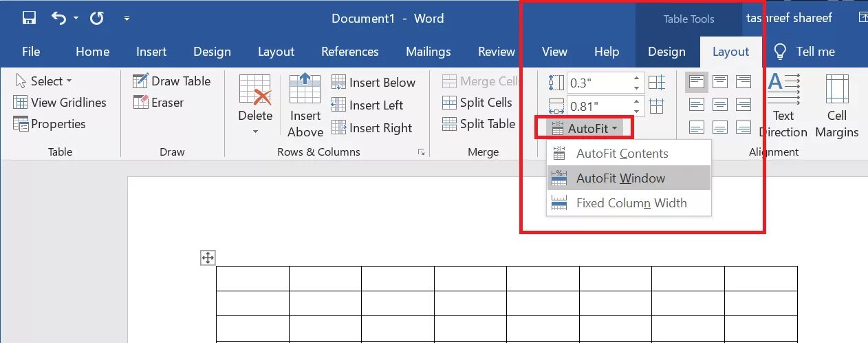Decrease the row height with down stepper
The width and height of the screenshot is (868, 343).
[638, 88]
